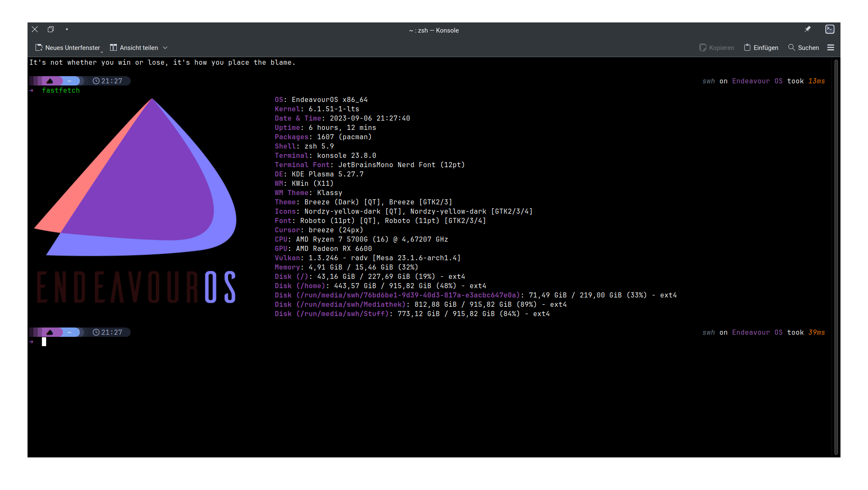Click the EndeavourOS triangle logo art
The image size is (868, 490).
point(135,177)
